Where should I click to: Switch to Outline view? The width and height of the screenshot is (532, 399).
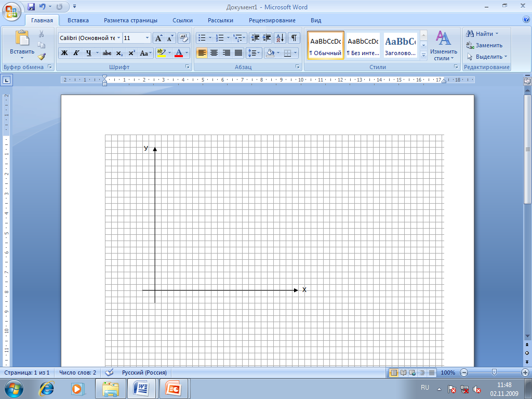[422, 373]
